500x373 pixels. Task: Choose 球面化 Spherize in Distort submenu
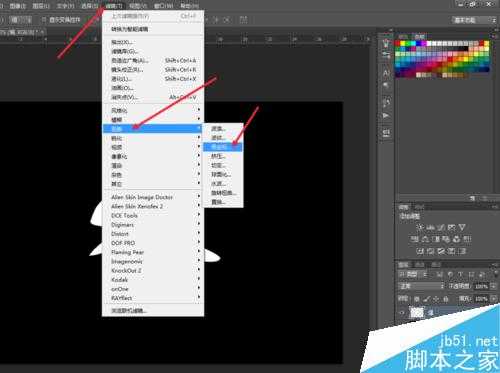[223, 174]
